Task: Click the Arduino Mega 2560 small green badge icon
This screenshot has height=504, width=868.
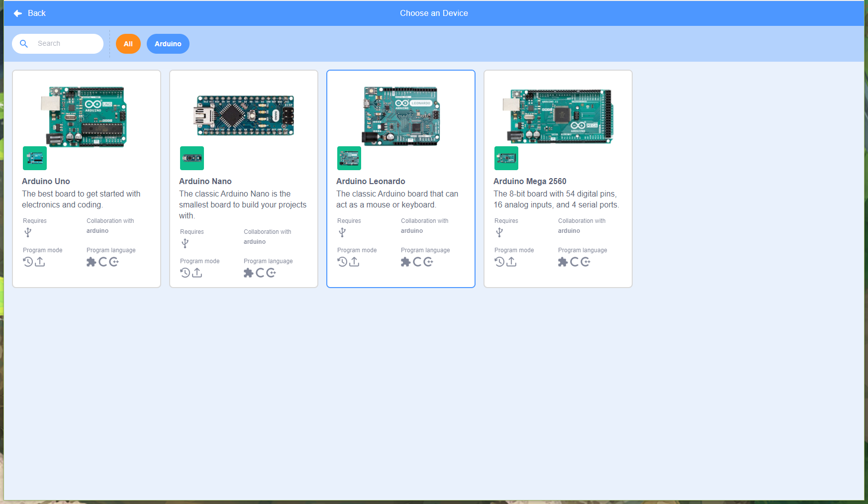Action: click(x=506, y=158)
